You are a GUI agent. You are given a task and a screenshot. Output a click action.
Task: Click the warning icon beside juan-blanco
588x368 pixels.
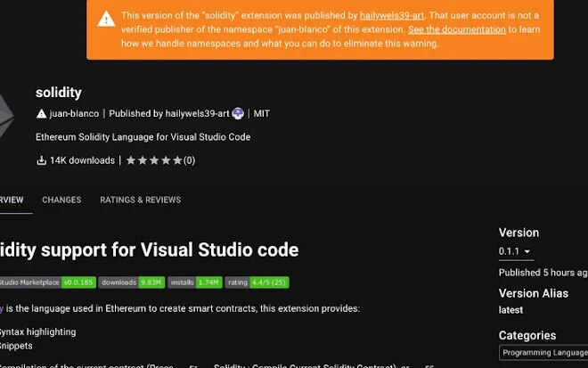point(41,113)
